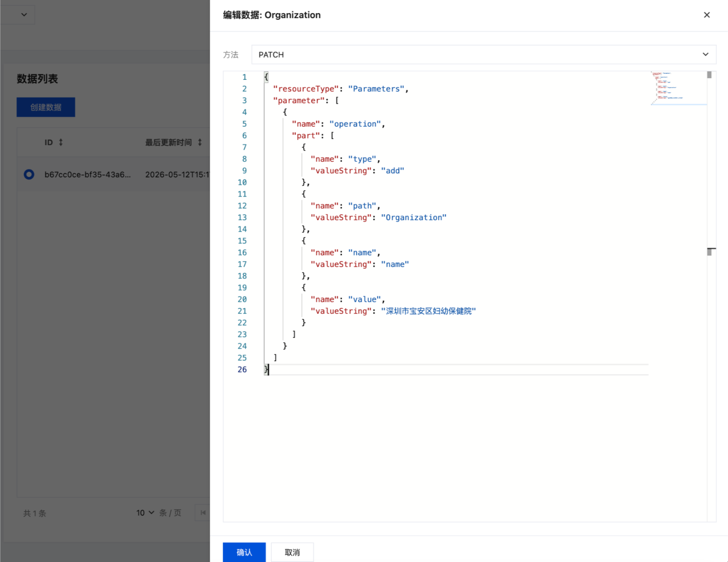Click the "path" value on line 12
The width and height of the screenshot is (728, 562).
[x=362, y=206]
